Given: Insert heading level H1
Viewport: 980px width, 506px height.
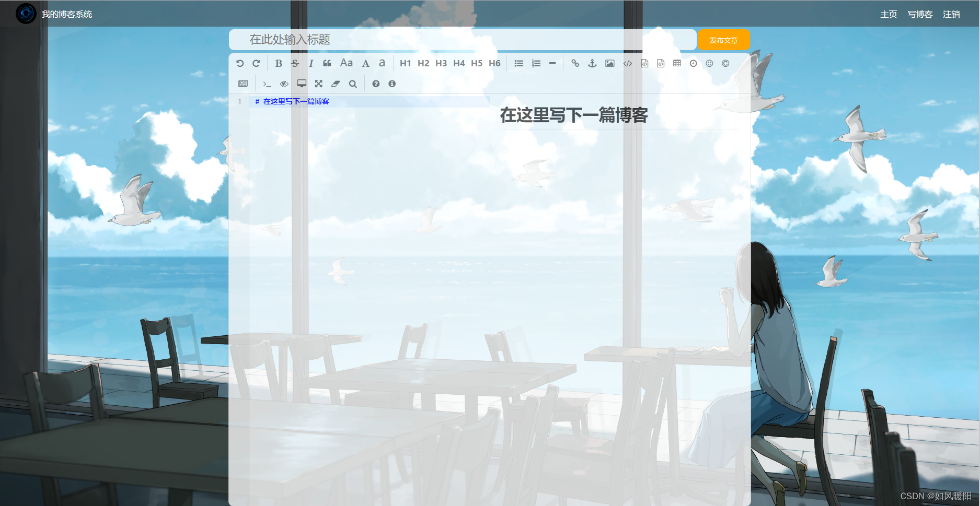Looking at the screenshot, I should 406,63.
